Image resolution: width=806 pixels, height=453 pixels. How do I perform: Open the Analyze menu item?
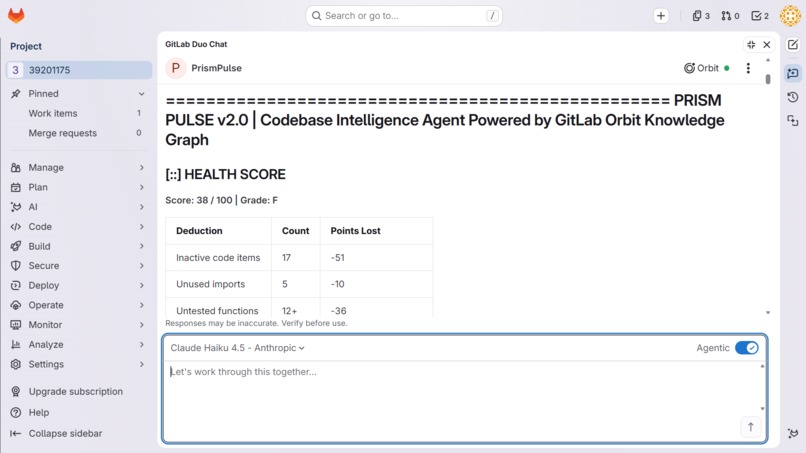[x=79, y=345]
